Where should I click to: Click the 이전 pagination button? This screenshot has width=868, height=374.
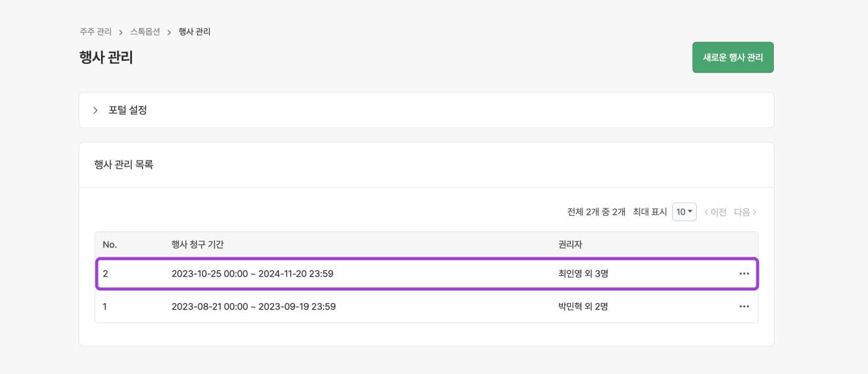point(715,212)
